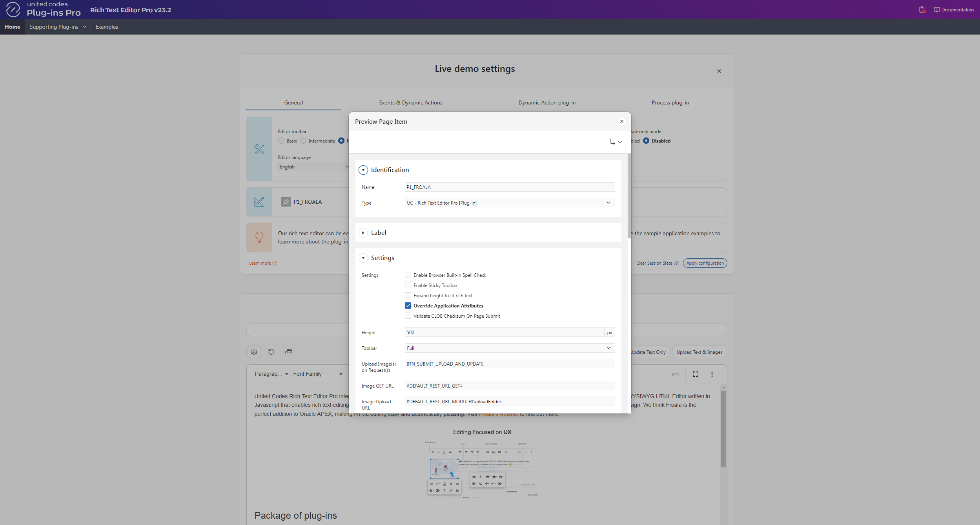The height and width of the screenshot is (525, 980).
Task: Open the Font Family dropdown
Action: tap(318, 374)
